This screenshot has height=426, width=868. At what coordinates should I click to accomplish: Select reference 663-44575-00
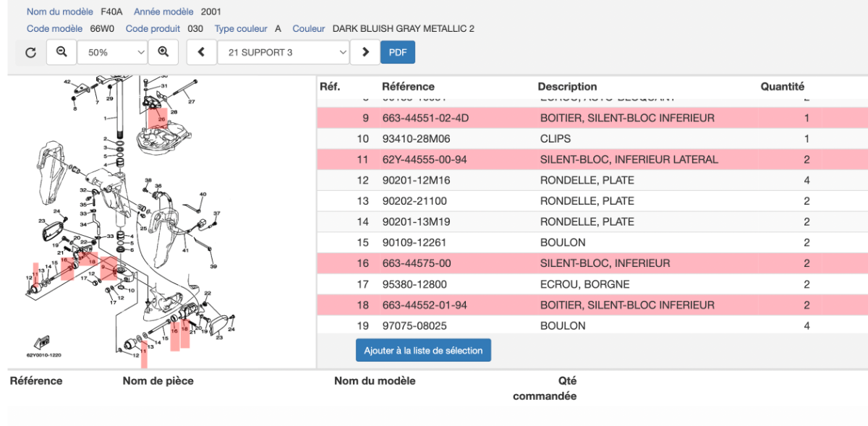point(417,263)
